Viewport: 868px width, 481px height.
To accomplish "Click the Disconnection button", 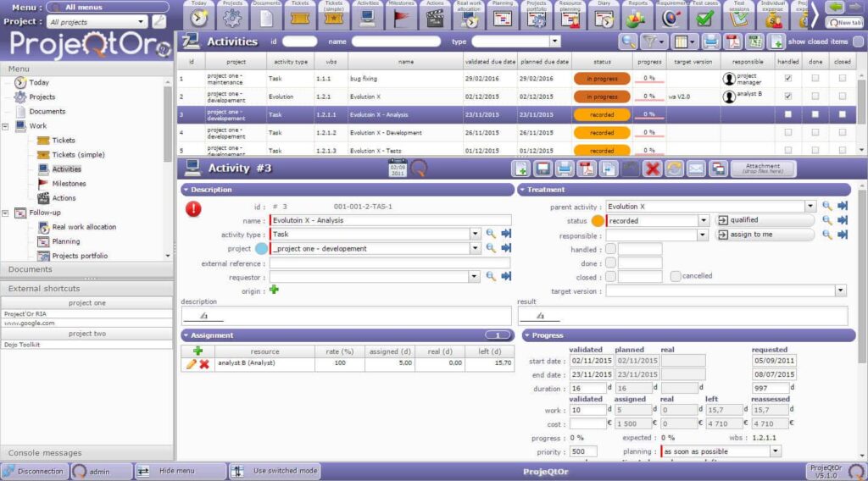I will click(34, 471).
